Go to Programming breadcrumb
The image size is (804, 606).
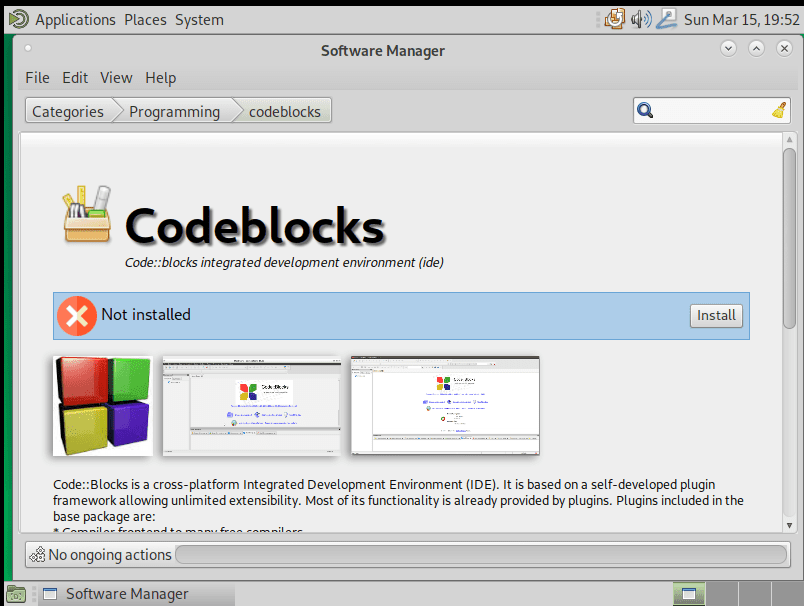(174, 111)
